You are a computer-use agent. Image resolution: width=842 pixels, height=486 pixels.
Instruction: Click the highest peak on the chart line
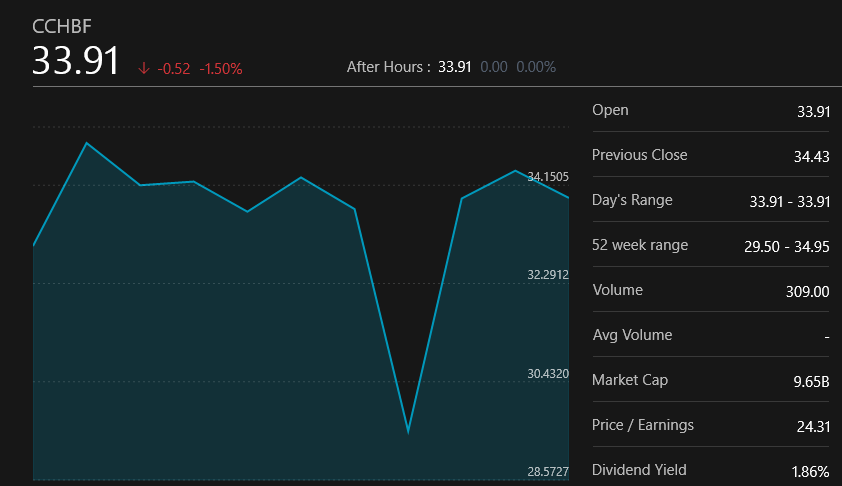(87, 143)
